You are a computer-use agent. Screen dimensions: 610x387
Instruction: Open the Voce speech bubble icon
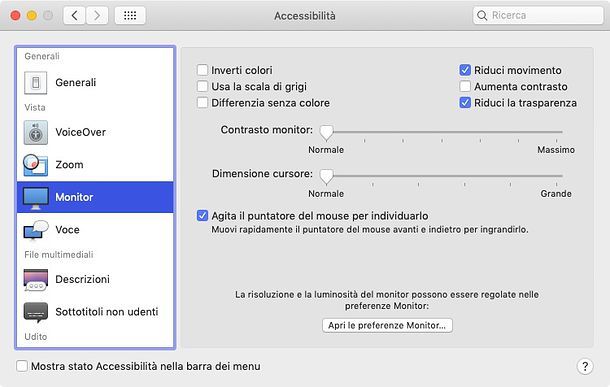coord(35,230)
